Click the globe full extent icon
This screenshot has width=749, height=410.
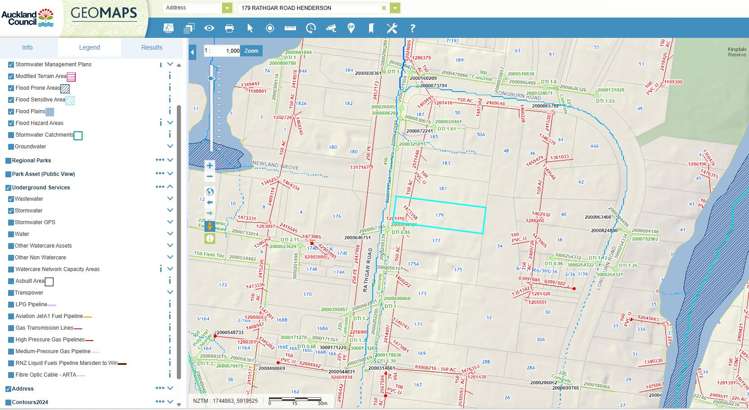[209, 192]
